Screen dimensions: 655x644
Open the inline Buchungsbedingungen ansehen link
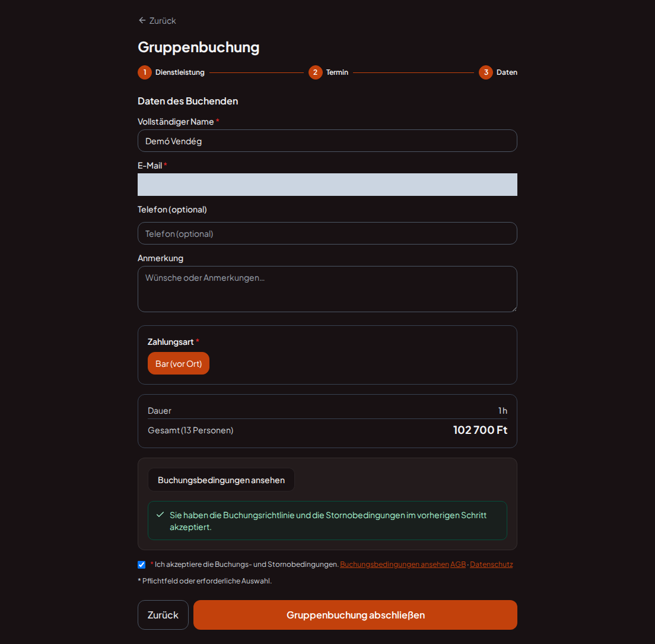tap(395, 564)
